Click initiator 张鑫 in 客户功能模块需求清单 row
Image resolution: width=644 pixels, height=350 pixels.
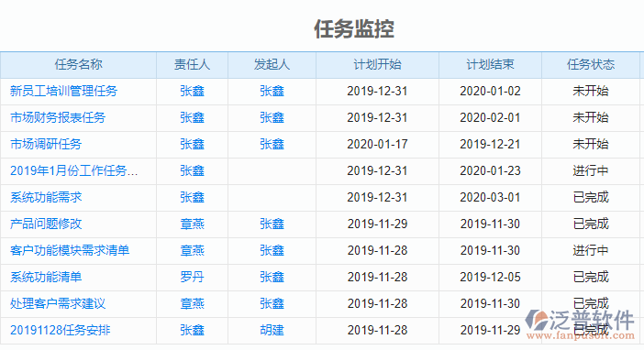[272, 251]
